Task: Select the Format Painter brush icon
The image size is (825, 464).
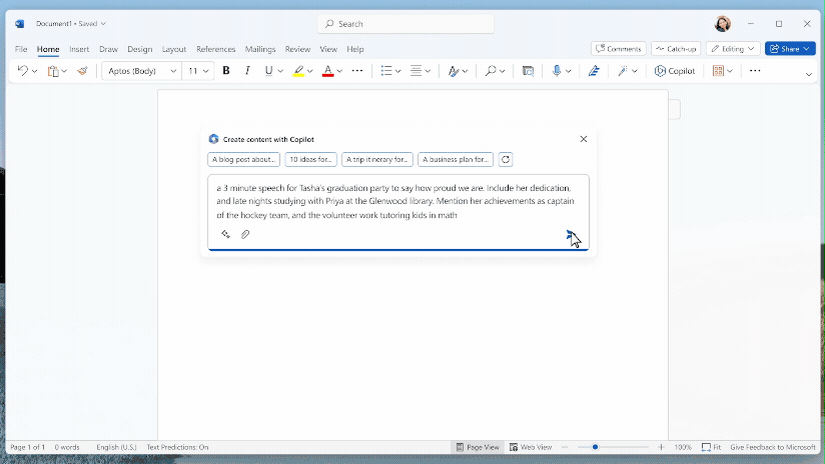Action: point(82,70)
